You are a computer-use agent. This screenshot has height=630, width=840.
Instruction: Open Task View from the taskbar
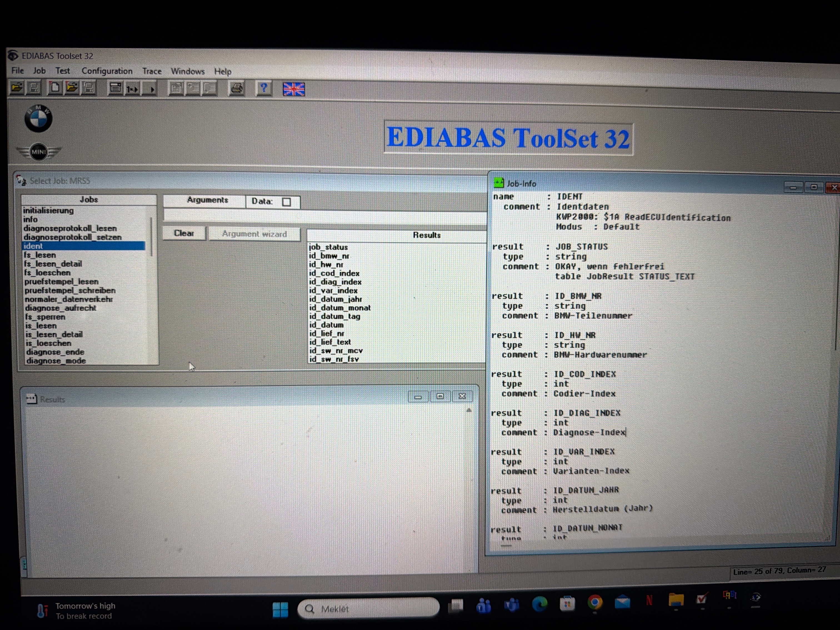tap(456, 606)
